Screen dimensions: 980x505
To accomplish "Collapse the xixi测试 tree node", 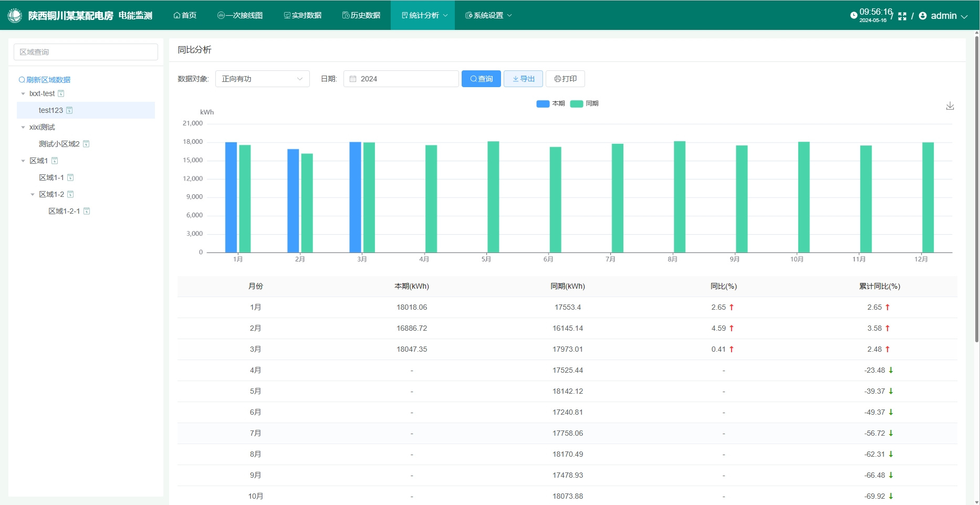I will [x=23, y=127].
